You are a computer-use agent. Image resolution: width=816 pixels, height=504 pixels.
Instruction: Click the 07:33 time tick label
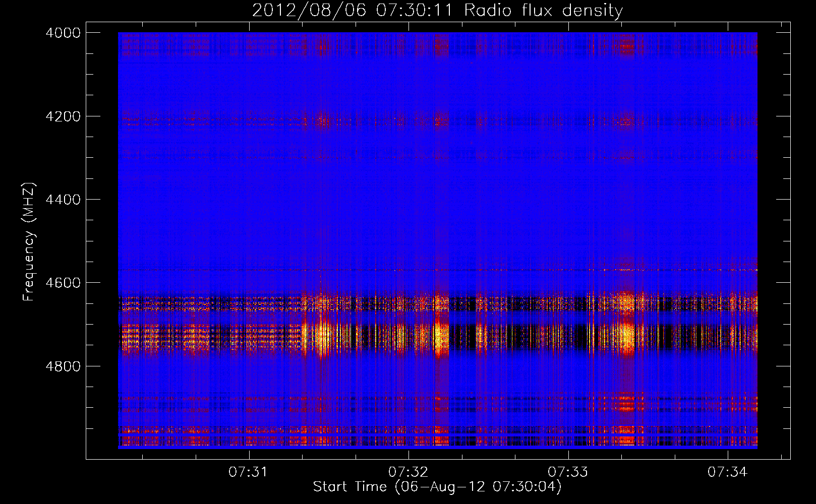[568, 472]
